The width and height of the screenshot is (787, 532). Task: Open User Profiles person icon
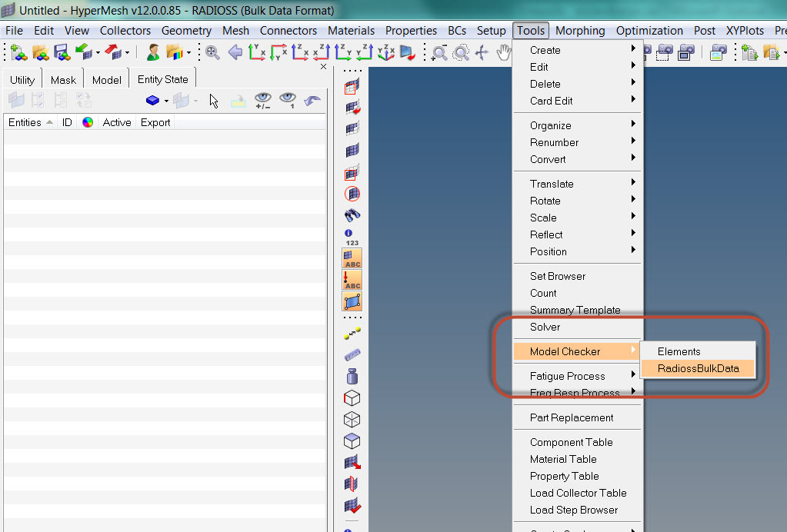153,52
